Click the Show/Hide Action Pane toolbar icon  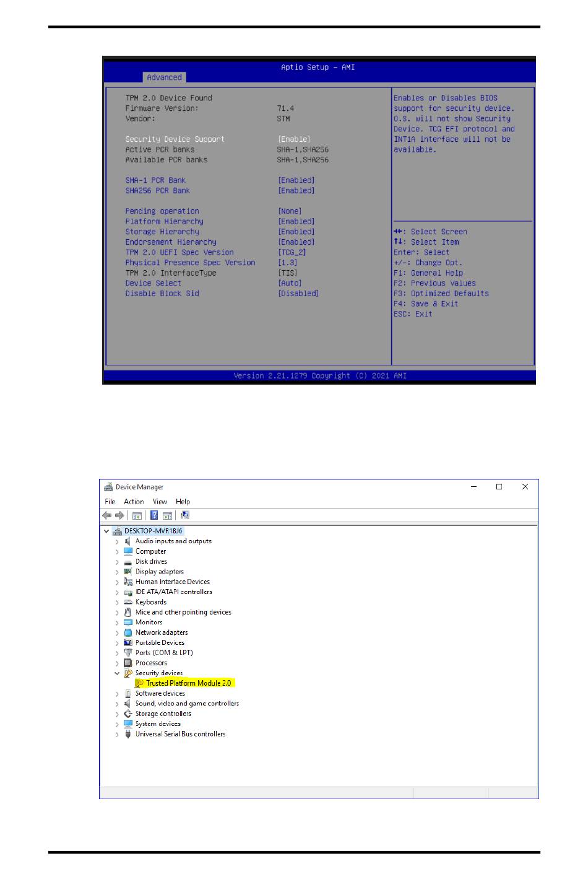[x=167, y=515]
